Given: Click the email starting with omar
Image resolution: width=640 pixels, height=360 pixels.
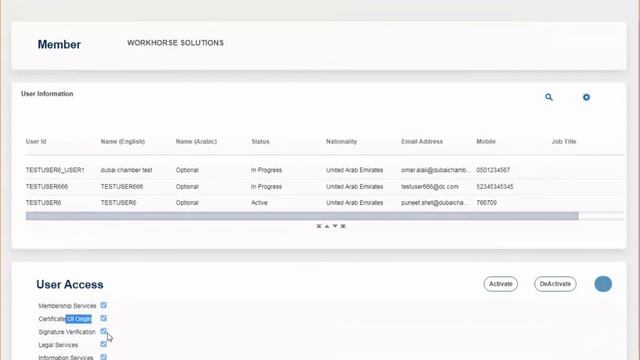Looking at the screenshot, I should pyautogui.click(x=436, y=170).
